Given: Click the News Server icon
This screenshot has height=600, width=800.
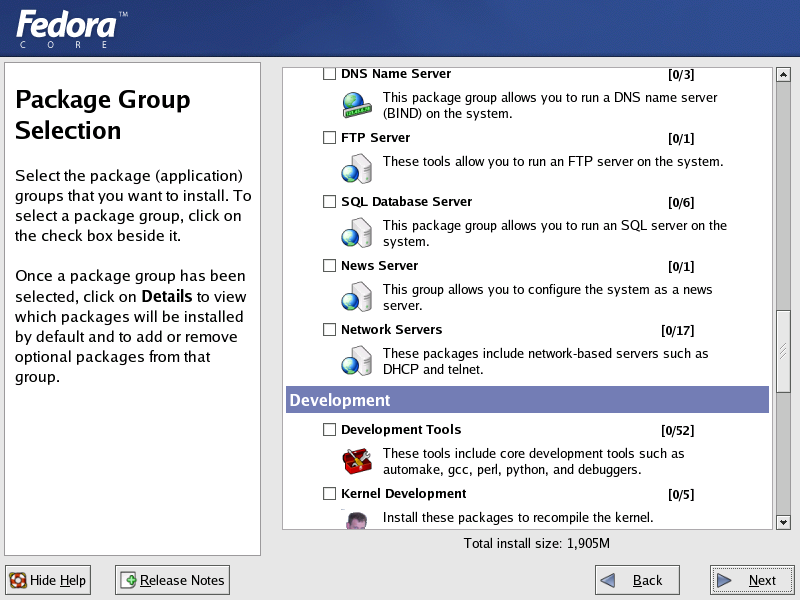Looking at the screenshot, I should [x=357, y=296].
